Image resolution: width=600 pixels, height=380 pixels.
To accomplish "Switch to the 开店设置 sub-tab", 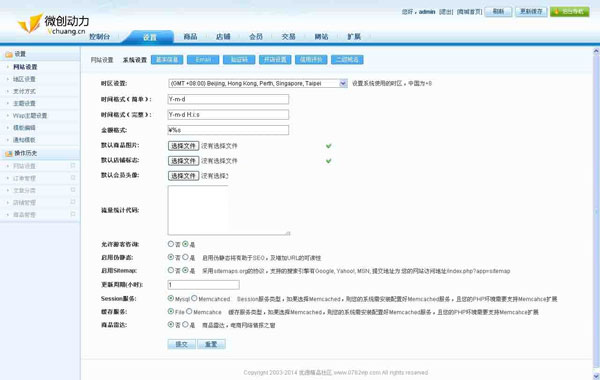I will click(275, 60).
